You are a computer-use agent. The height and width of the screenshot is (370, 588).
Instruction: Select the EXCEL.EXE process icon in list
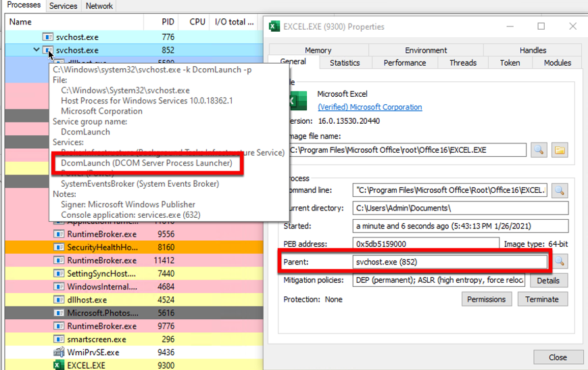59,365
